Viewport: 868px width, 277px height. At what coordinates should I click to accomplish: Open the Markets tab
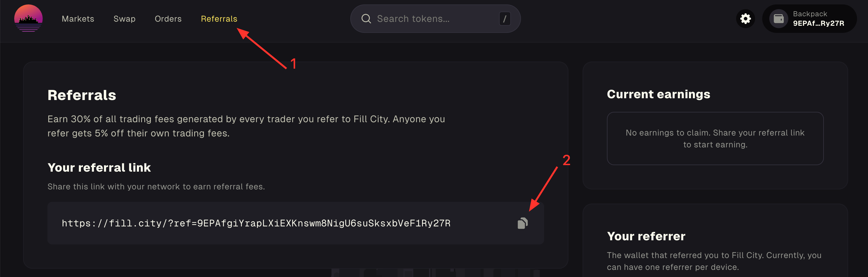[x=78, y=19]
